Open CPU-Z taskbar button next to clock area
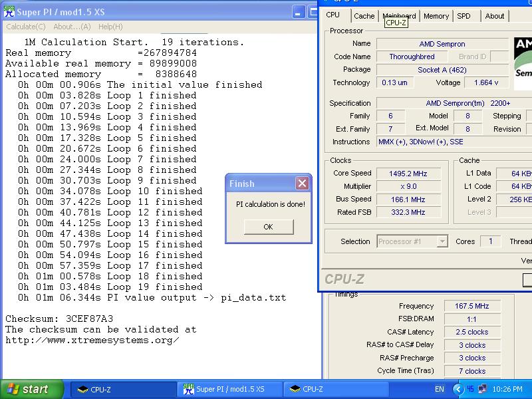The image size is (532, 399). coord(336,390)
